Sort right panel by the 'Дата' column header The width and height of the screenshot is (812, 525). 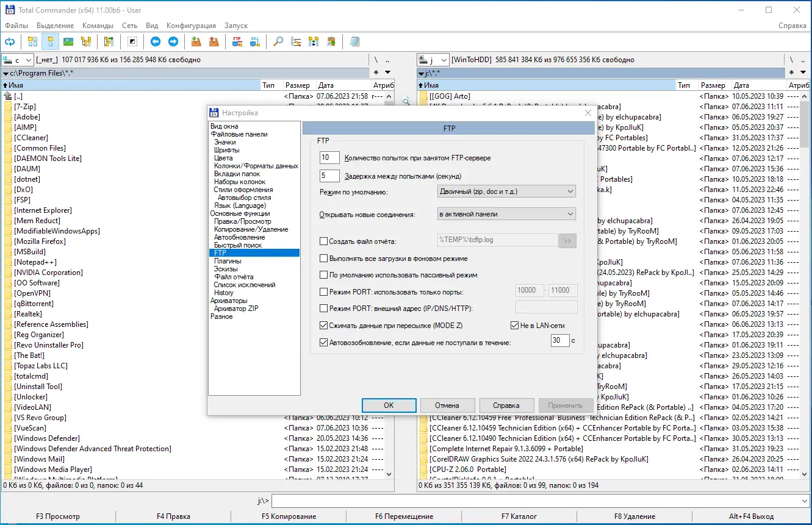[759, 85]
